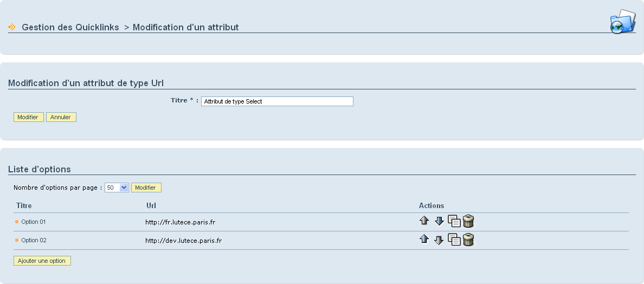Image resolution: width=644 pixels, height=284 pixels.
Task: Click Ajouter une option button
Action: tap(42, 261)
